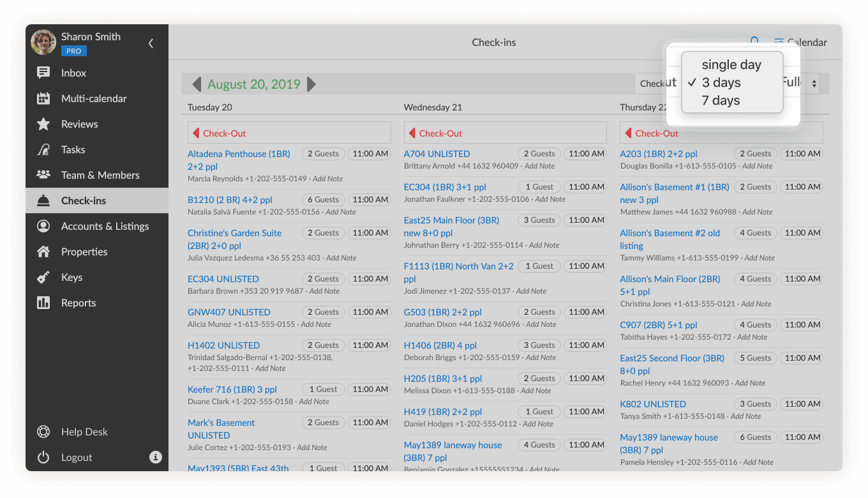This screenshot has height=498, width=868.
Task: Open GNW407 UNLISTED listing
Action: point(229,312)
